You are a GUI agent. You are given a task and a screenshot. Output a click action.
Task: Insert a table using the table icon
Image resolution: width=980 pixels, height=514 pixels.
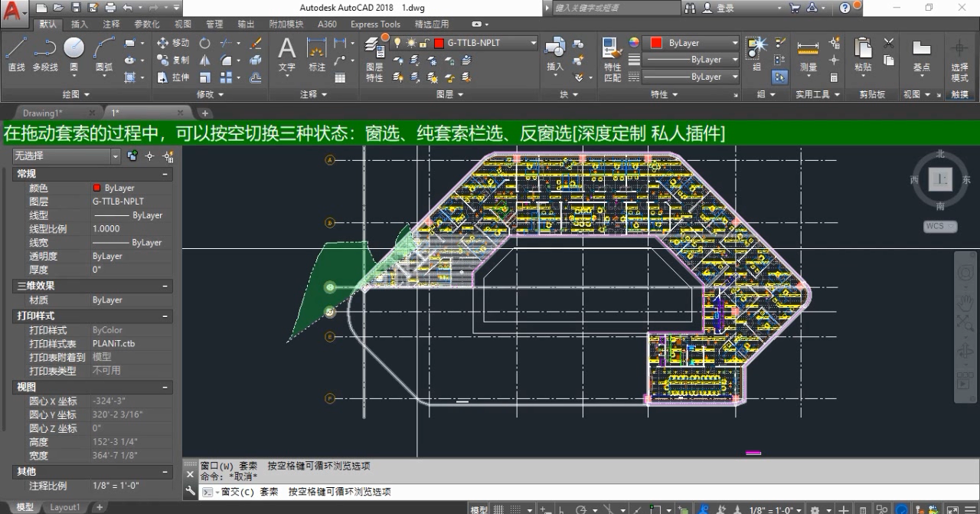click(339, 77)
